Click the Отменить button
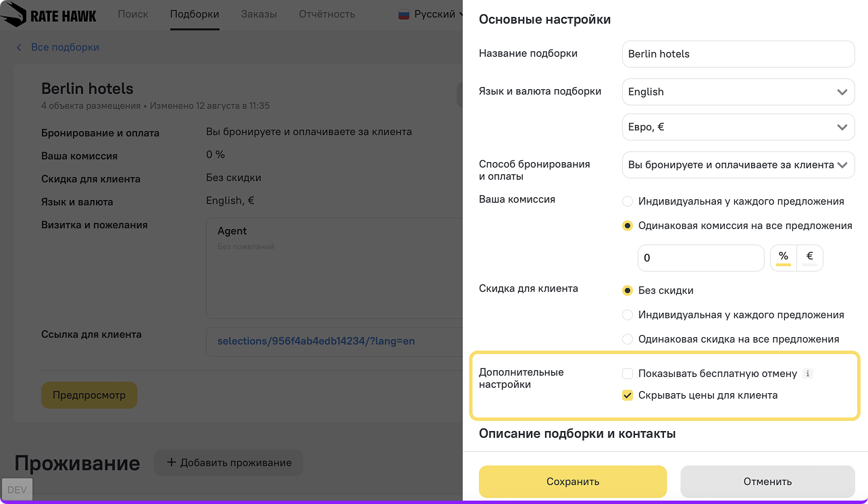This screenshot has width=868, height=504. tap(767, 482)
